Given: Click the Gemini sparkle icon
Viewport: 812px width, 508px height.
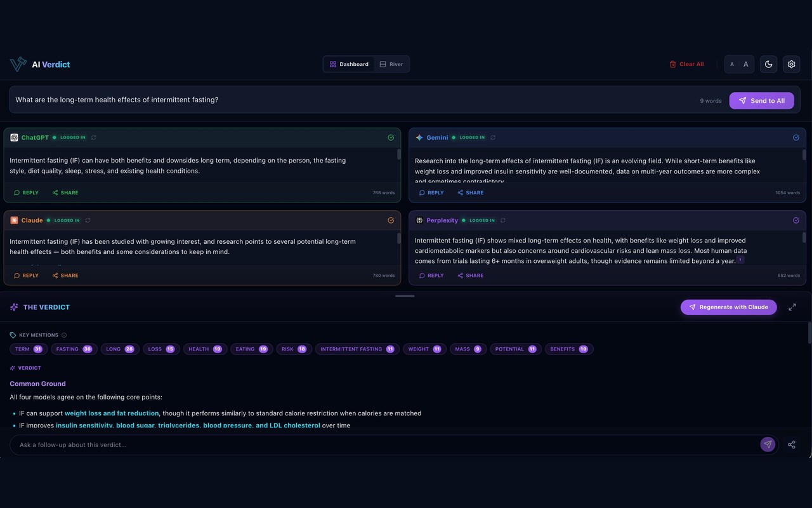Looking at the screenshot, I should tap(419, 137).
